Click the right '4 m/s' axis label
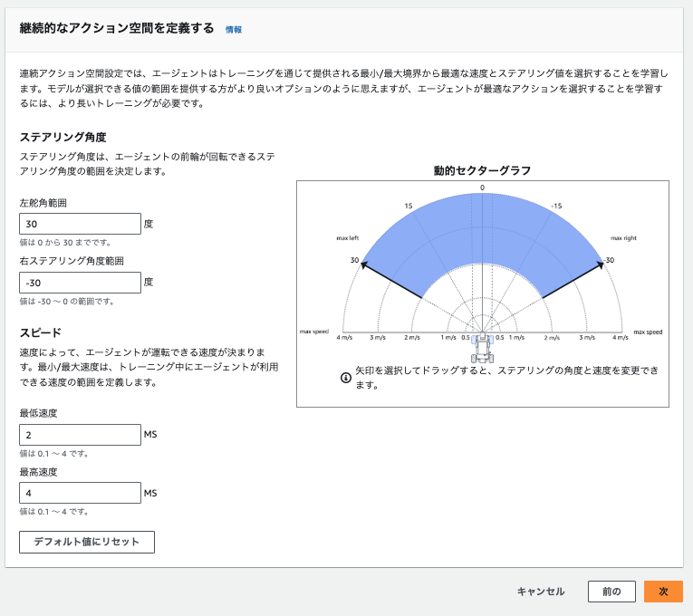 point(620,338)
